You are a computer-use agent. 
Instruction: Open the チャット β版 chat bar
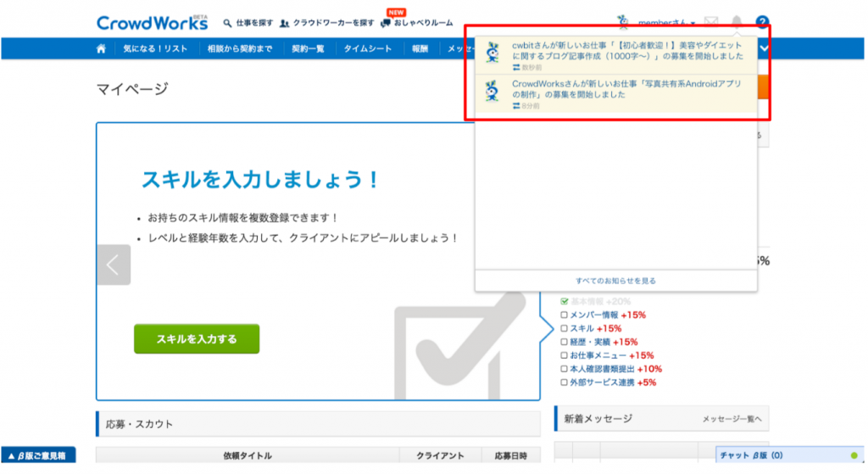coord(750,455)
